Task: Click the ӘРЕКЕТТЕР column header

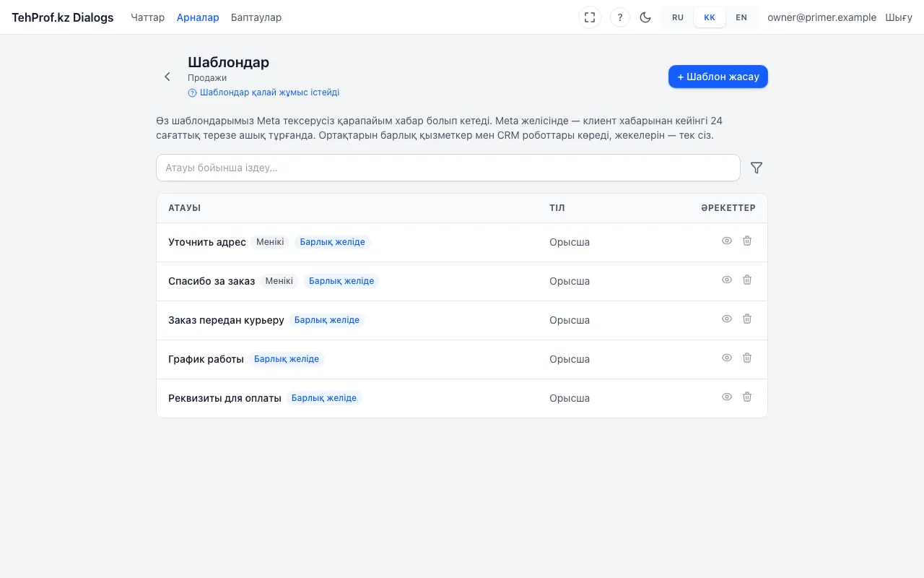Action: (728, 208)
